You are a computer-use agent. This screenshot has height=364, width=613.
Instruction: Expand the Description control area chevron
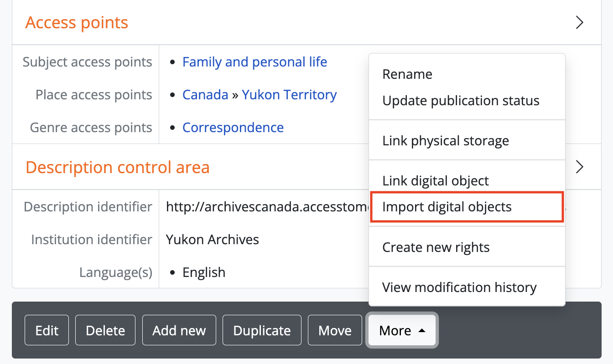point(580,167)
